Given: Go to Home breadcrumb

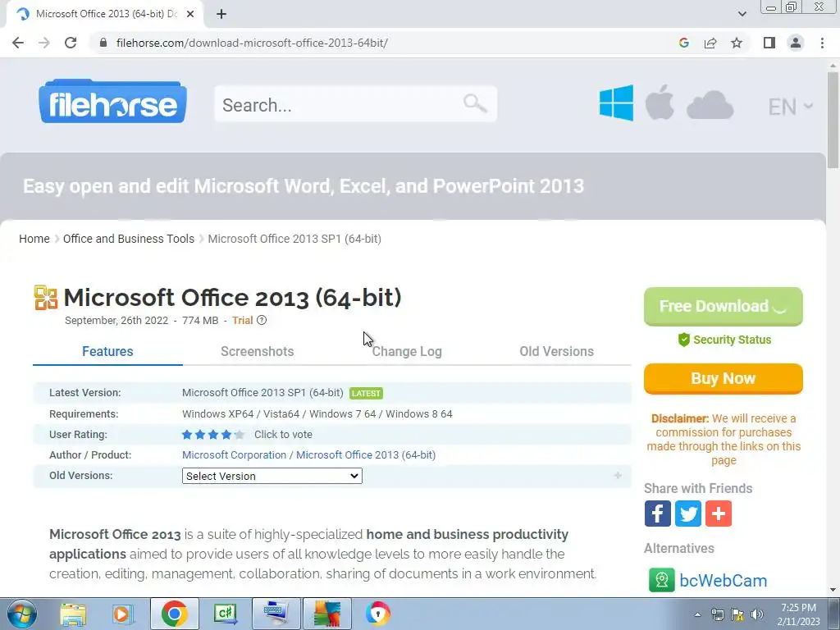Looking at the screenshot, I should 34,239.
